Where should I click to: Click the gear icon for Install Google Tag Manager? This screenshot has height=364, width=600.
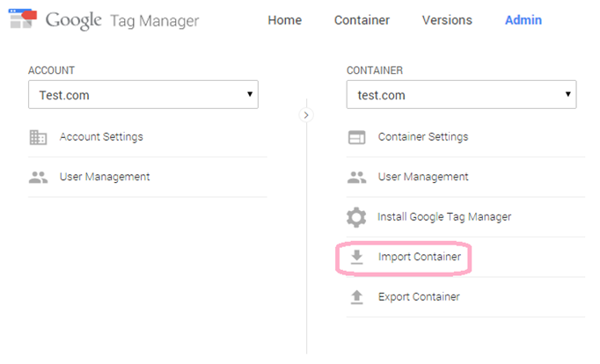[x=356, y=217]
